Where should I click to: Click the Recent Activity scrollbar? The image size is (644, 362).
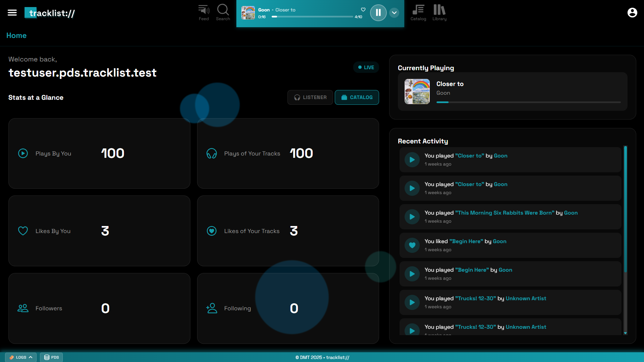tap(625, 209)
